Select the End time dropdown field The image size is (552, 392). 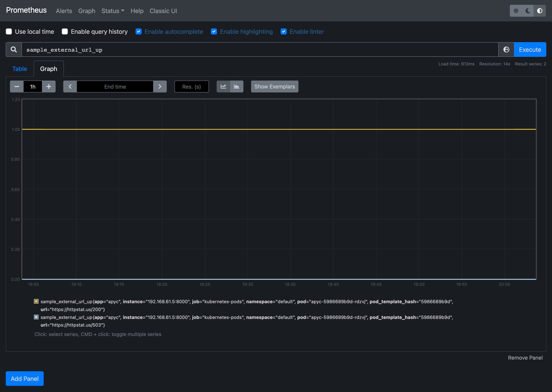click(115, 86)
